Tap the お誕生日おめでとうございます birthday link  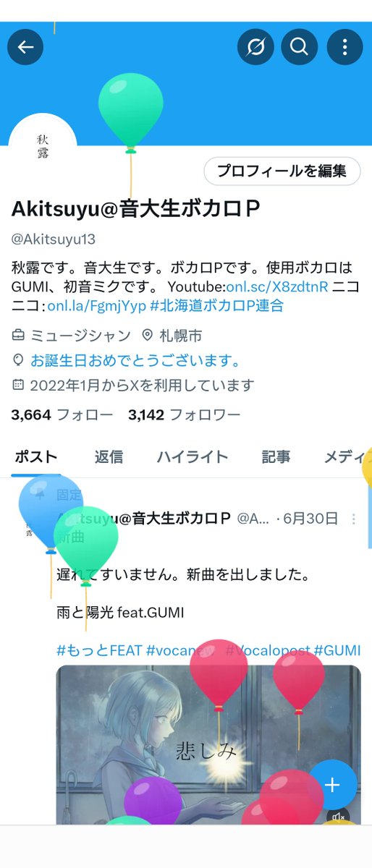click(135, 360)
